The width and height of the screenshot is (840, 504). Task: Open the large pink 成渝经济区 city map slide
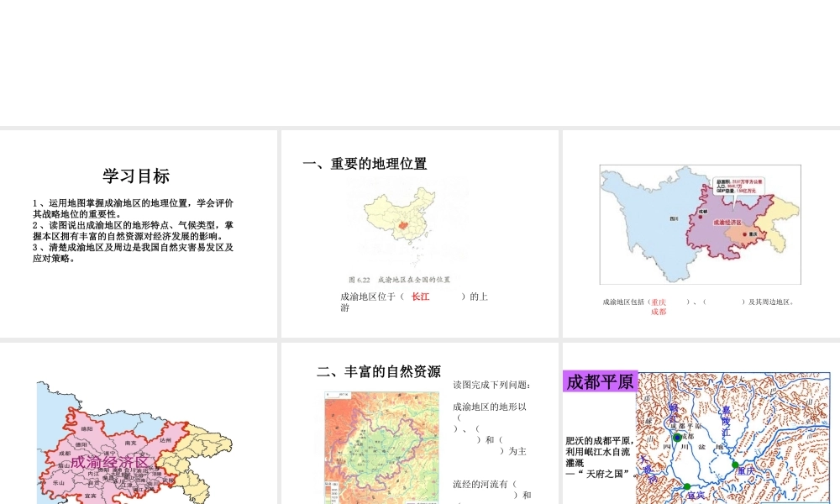pos(139,423)
